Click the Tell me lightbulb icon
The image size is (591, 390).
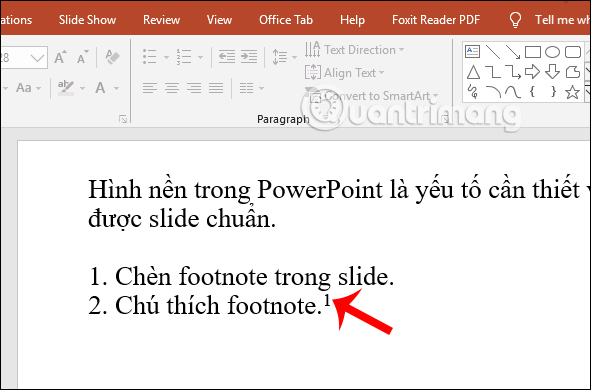coord(515,20)
